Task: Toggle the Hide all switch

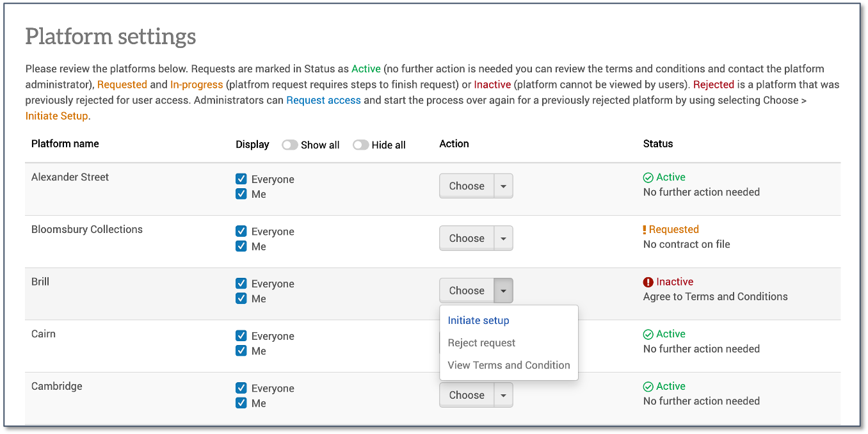Action: tap(360, 145)
